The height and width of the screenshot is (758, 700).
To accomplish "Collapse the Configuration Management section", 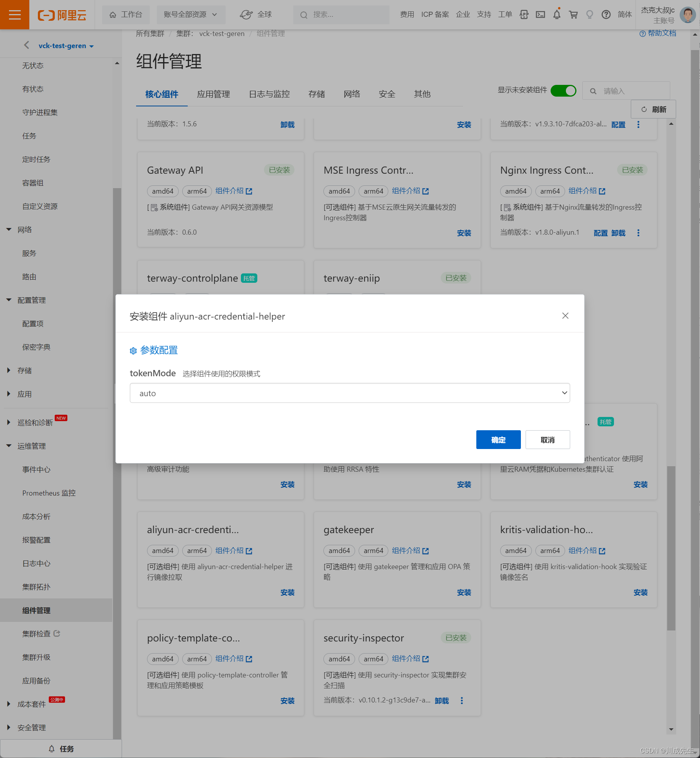I will click(x=9, y=300).
